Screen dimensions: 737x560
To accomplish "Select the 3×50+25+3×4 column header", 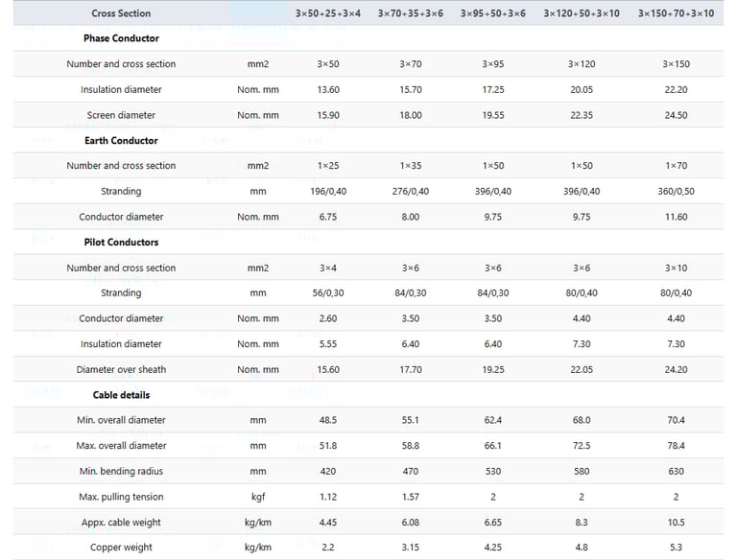I will [328, 13].
